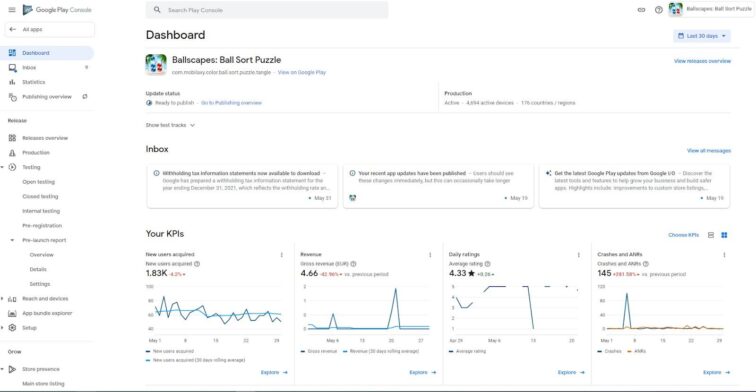Switch KPIs to list view icon
The image size is (756, 392).
click(711, 235)
